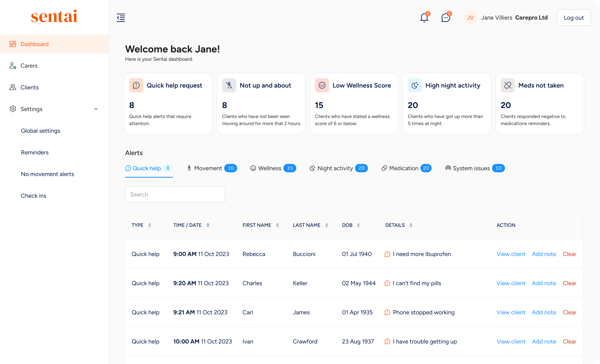
Task: Click the High night activity moon icon
Action: pyautogui.click(x=415, y=85)
